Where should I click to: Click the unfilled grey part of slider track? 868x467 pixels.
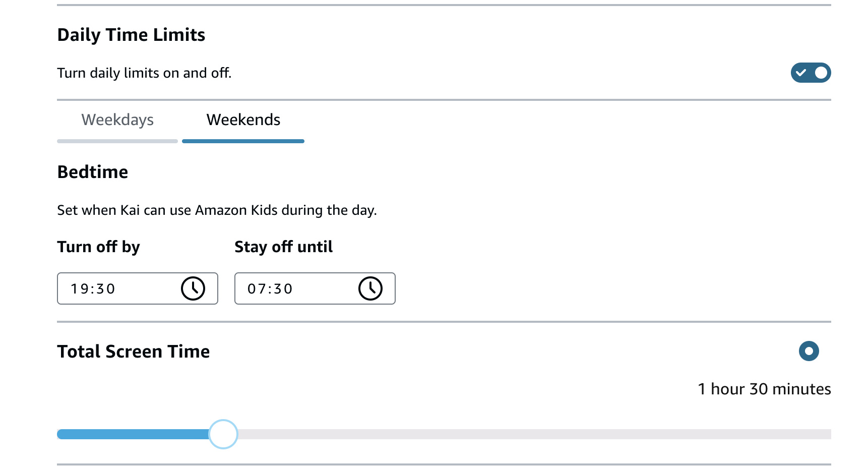point(529,434)
